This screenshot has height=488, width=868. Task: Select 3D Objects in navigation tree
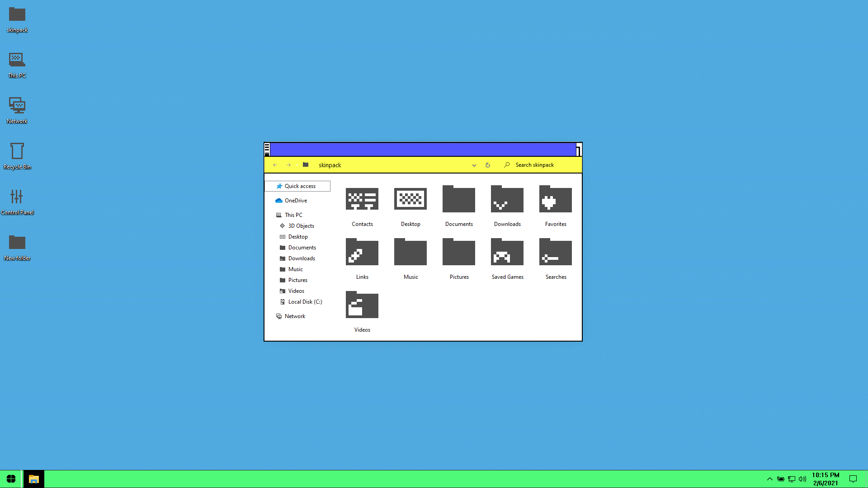(x=301, y=226)
